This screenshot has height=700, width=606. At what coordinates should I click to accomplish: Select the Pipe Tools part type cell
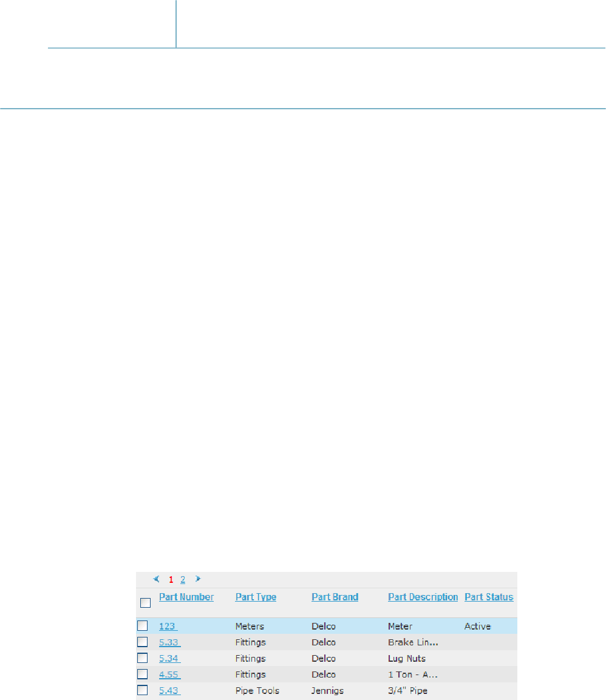(x=257, y=691)
